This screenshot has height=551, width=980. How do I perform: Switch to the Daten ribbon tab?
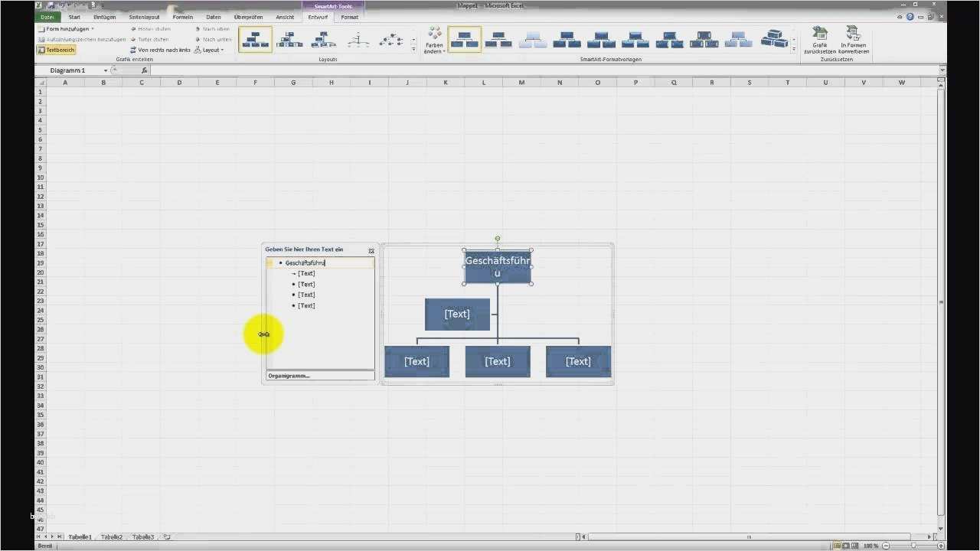214,17
